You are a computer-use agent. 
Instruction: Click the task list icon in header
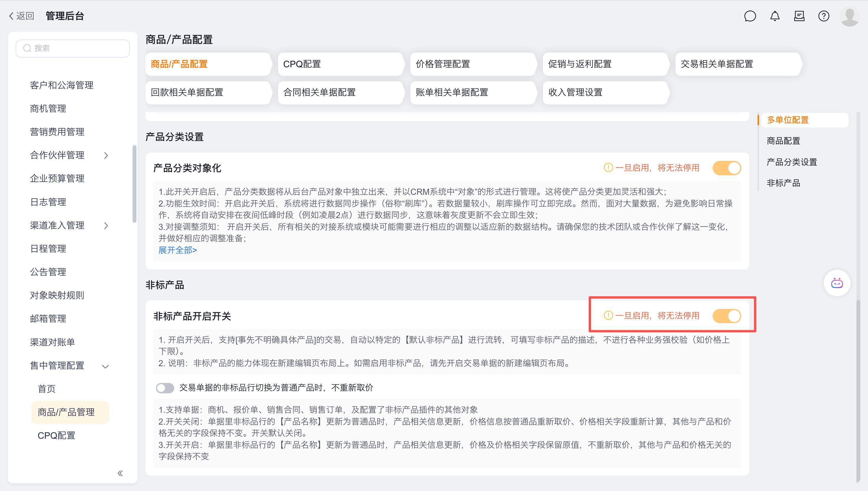pyautogui.click(x=799, y=16)
